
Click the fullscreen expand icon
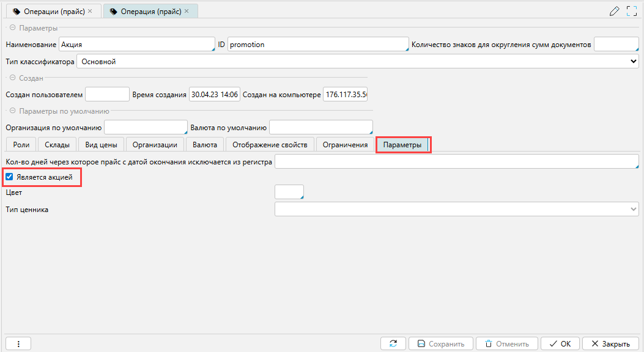click(x=632, y=11)
